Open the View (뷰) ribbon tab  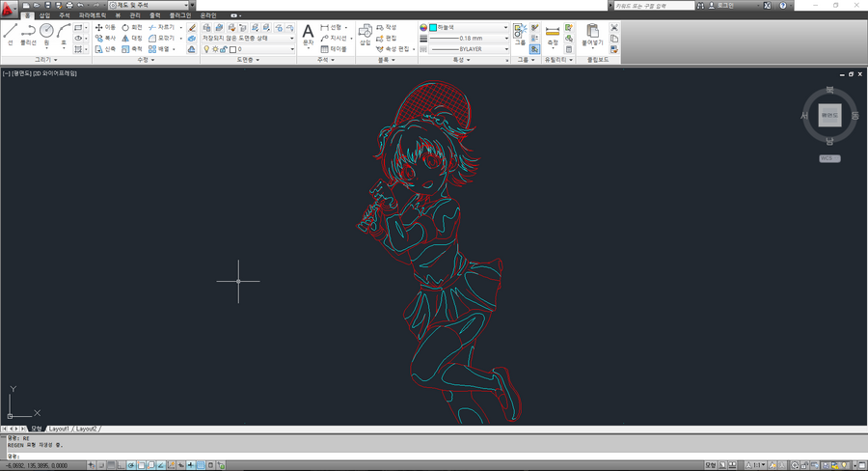point(118,15)
